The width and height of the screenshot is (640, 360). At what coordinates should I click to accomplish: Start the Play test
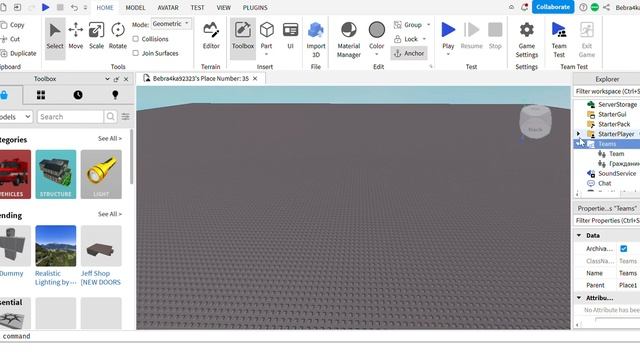[x=448, y=36]
